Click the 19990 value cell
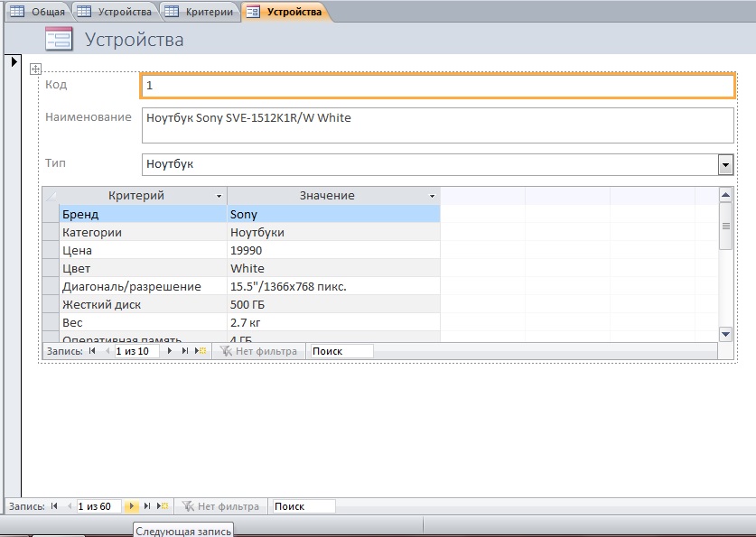This screenshot has height=537, width=756. pos(333,250)
